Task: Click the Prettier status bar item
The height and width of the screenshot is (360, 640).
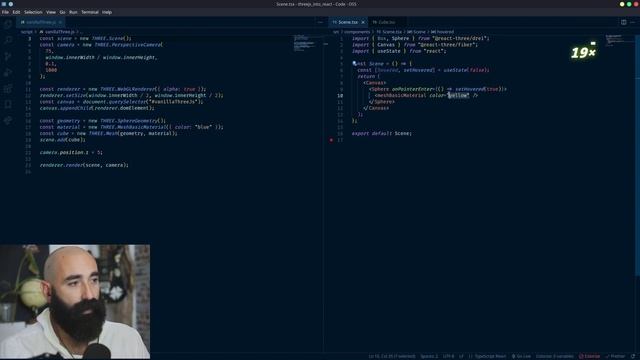Action: 616,356
